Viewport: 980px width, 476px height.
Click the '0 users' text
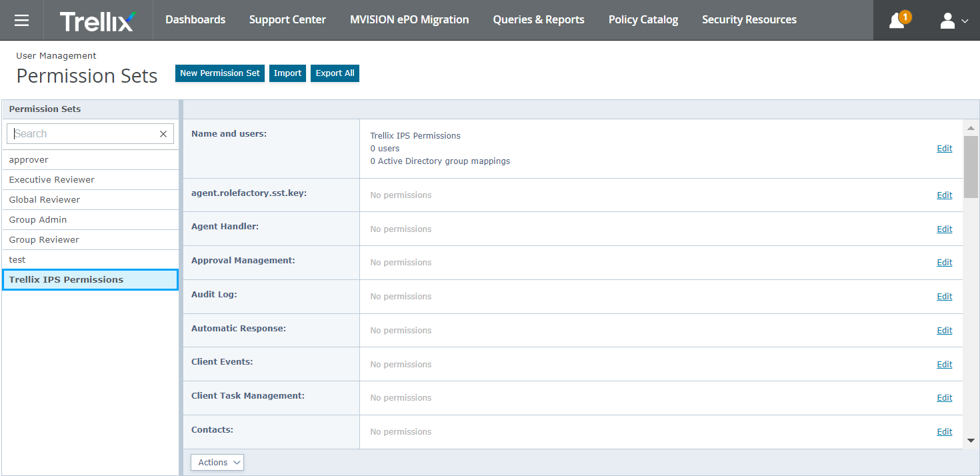[385, 149]
